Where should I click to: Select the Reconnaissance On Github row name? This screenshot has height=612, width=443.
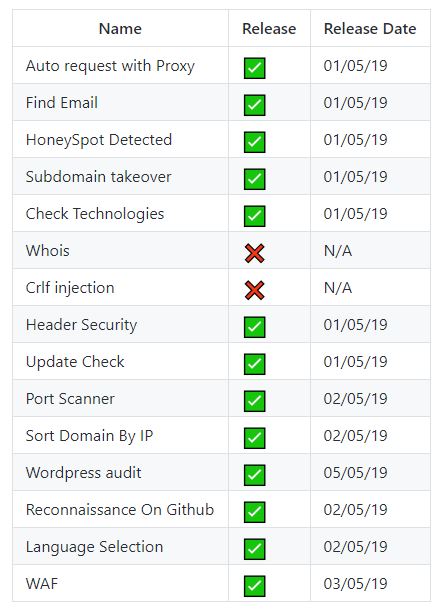[x=120, y=510]
